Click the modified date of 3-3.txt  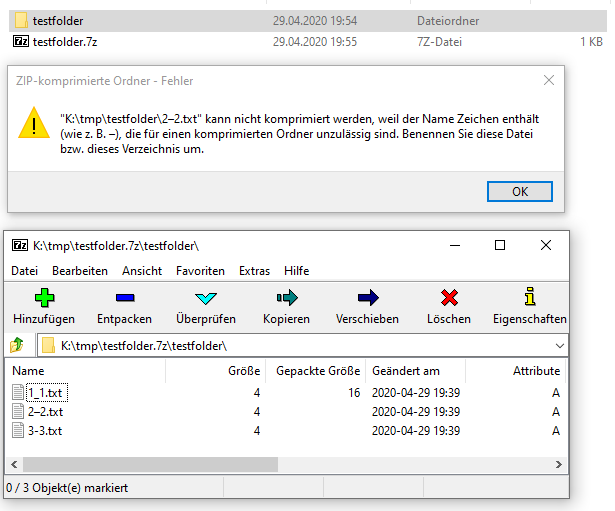(416, 431)
